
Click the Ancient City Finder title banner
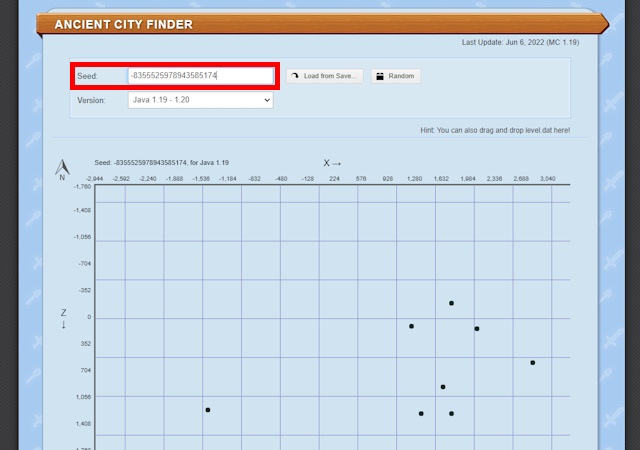(x=124, y=24)
